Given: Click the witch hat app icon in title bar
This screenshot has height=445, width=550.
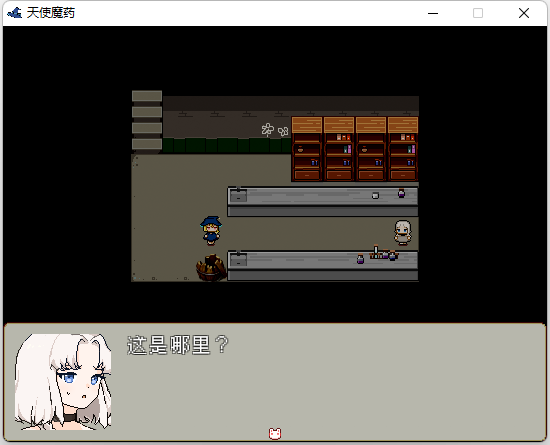Looking at the screenshot, I should tap(14, 13).
